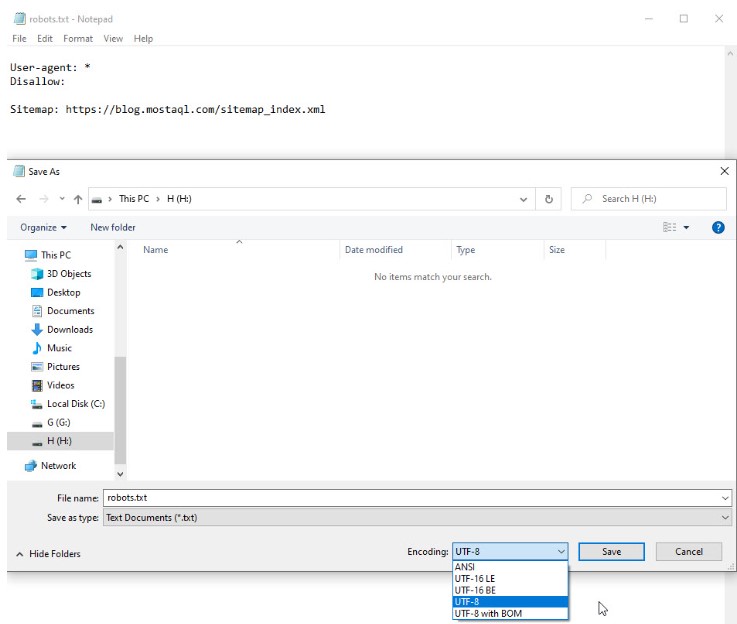
Task: Click the sidebar scroll down arrow
Action: 120,474
